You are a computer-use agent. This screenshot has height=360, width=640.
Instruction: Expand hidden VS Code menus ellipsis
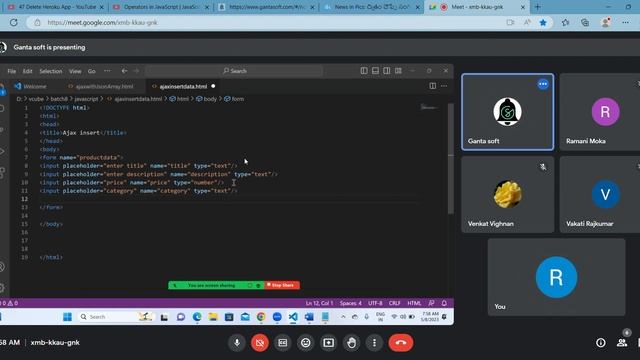pos(107,71)
